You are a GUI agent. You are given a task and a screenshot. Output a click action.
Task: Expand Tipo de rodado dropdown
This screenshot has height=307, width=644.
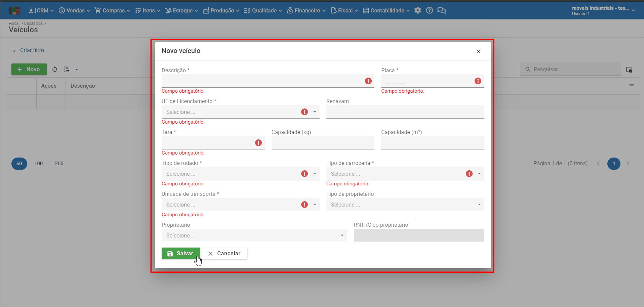[315, 174]
